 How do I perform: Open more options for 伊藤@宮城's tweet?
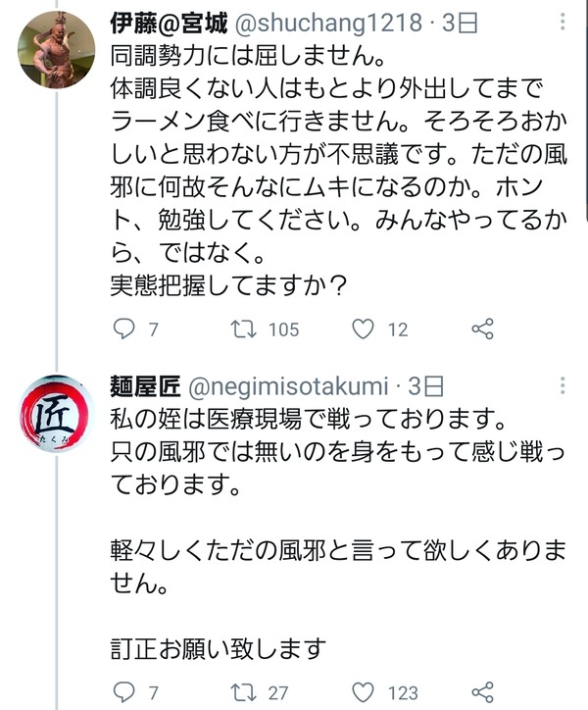pos(563,22)
